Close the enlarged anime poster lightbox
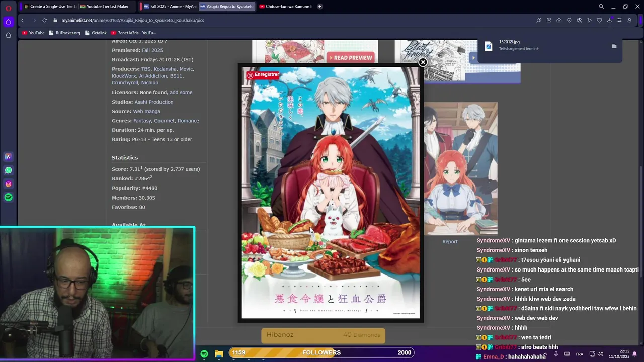 click(423, 62)
